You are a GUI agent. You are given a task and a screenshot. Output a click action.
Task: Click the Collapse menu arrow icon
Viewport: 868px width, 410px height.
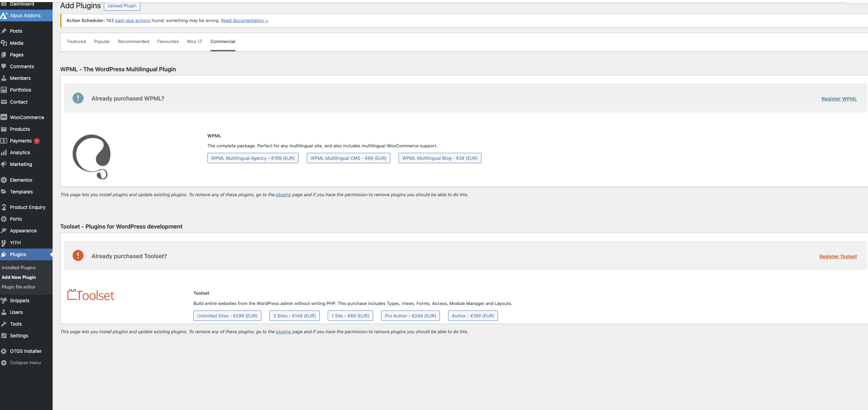4,363
